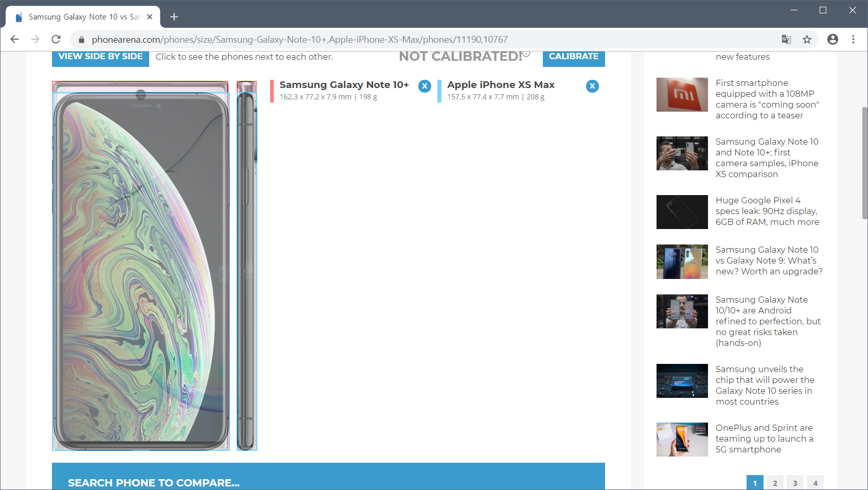This screenshot has height=490, width=868.
Task: Click the front-view phone overlay image
Action: tap(140, 266)
